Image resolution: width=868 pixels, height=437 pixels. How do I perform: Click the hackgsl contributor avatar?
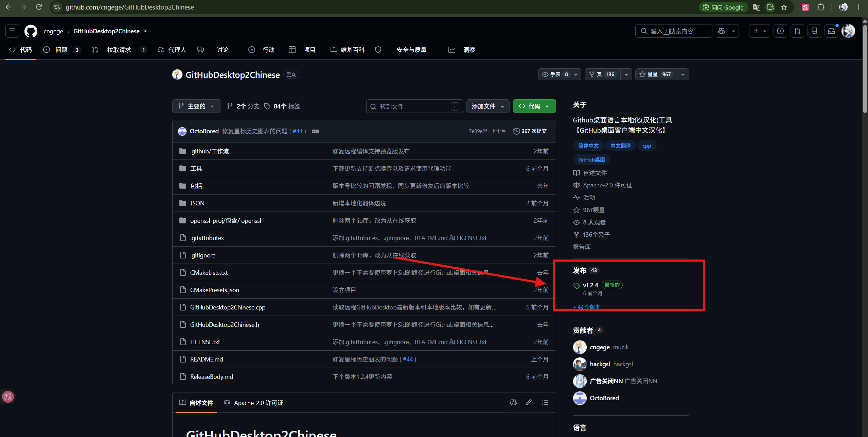pos(580,364)
